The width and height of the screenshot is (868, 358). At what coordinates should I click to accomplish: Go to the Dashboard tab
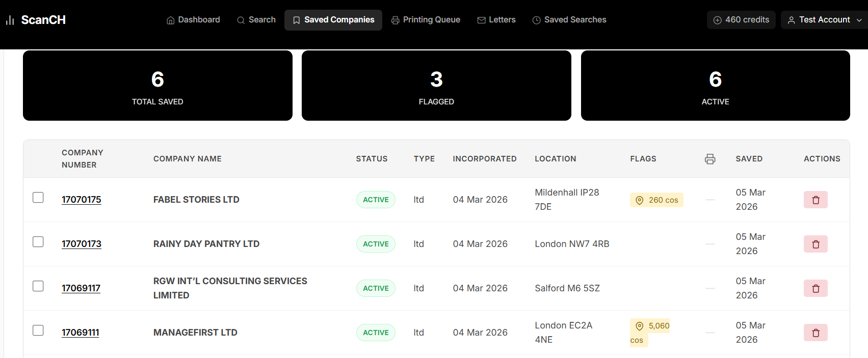pos(193,20)
